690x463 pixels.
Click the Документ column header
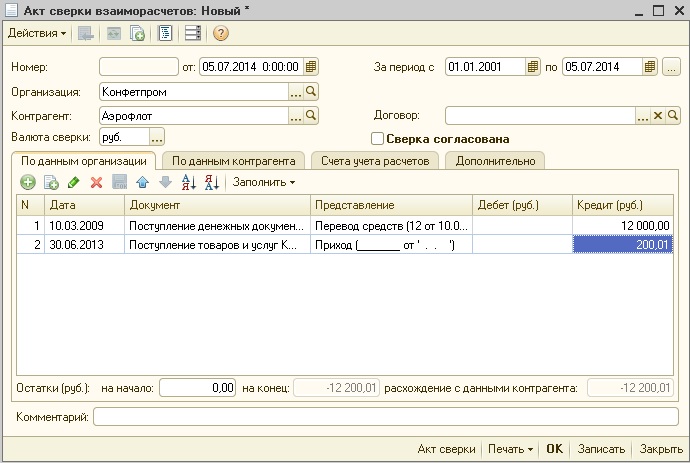[217, 205]
